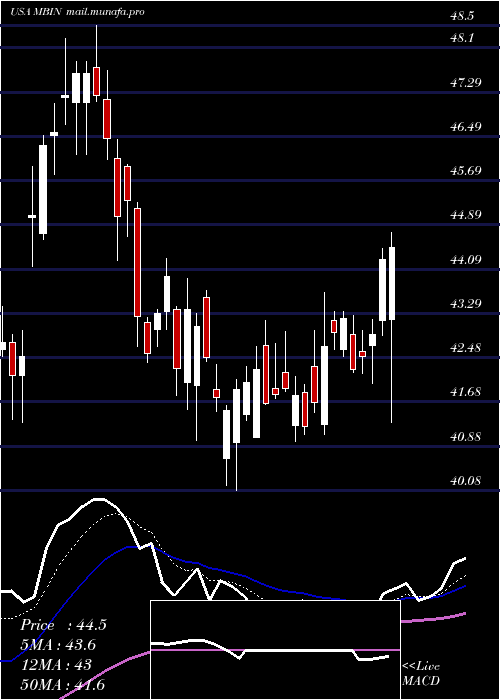Click the 46.49 price axis label
Viewport: 500px width, 700px height.
pos(466,126)
